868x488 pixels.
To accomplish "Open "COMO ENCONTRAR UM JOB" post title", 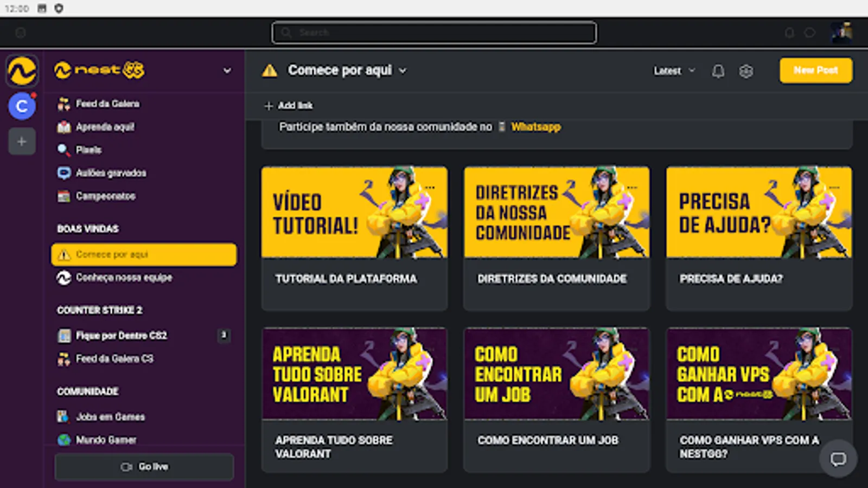I will pos(548,440).
